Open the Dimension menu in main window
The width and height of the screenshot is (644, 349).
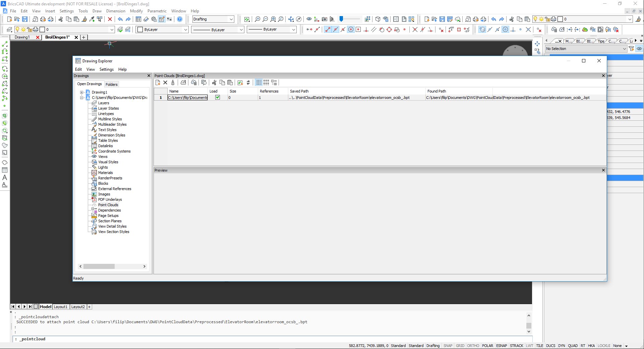tap(116, 11)
